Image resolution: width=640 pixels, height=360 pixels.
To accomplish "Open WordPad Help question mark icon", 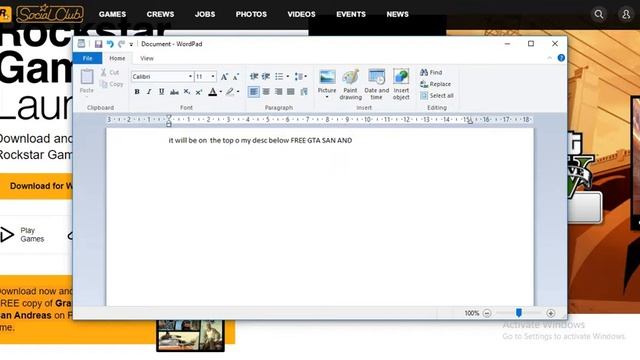I will (561, 58).
